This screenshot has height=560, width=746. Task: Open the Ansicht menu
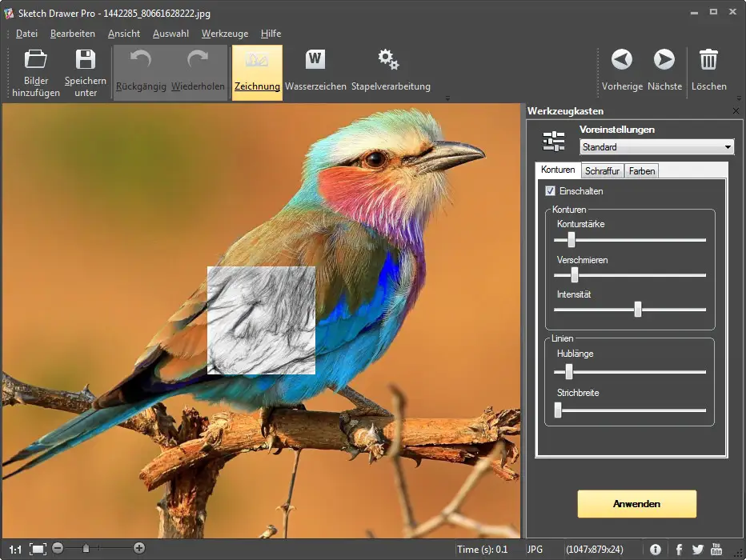(124, 34)
